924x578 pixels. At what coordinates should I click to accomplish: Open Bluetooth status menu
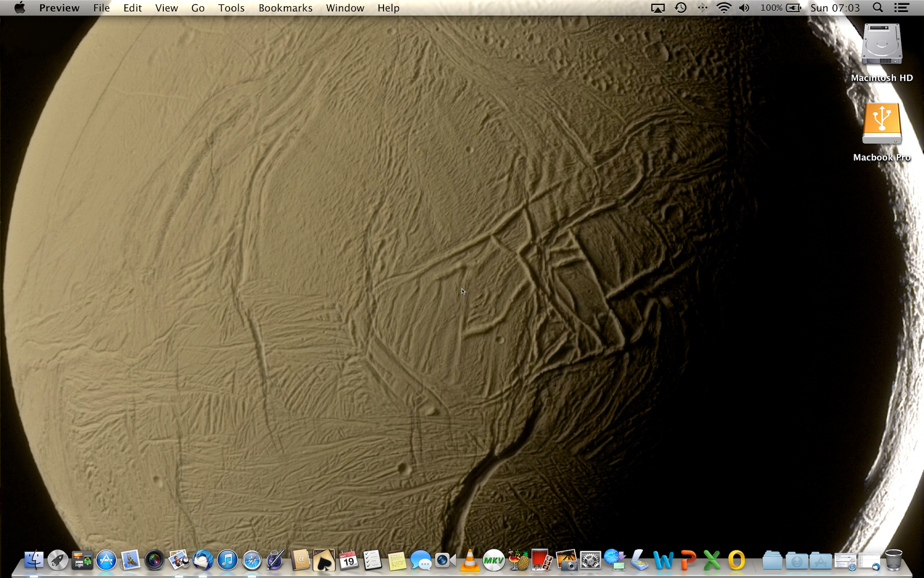[702, 8]
